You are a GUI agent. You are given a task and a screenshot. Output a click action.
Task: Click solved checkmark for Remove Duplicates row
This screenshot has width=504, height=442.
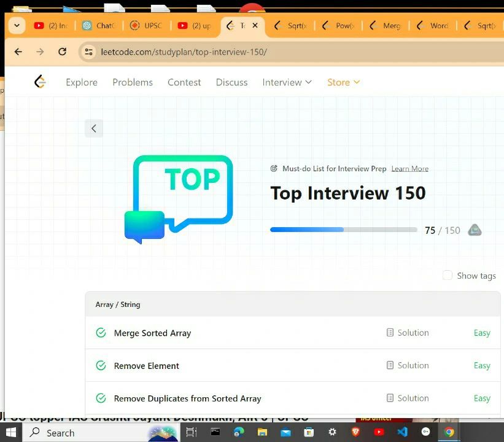(101, 398)
